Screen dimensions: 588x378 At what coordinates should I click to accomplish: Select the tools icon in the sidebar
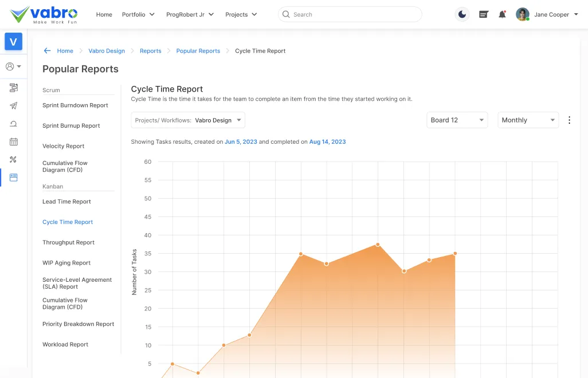pyautogui.click(x=13, y=159)
